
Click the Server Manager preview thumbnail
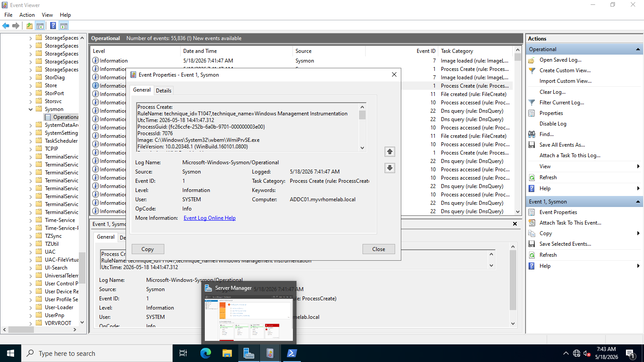tap(249, 318)
